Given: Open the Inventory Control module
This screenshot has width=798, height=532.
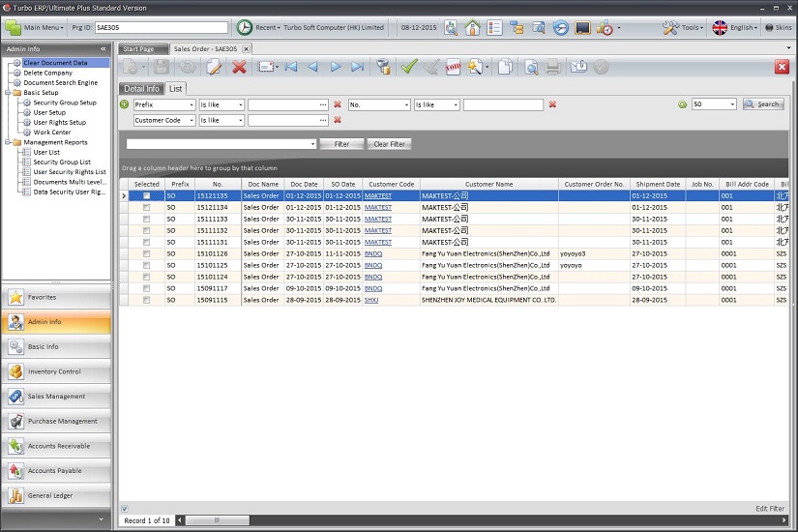Looking at the screenshot, I should 56,371.
